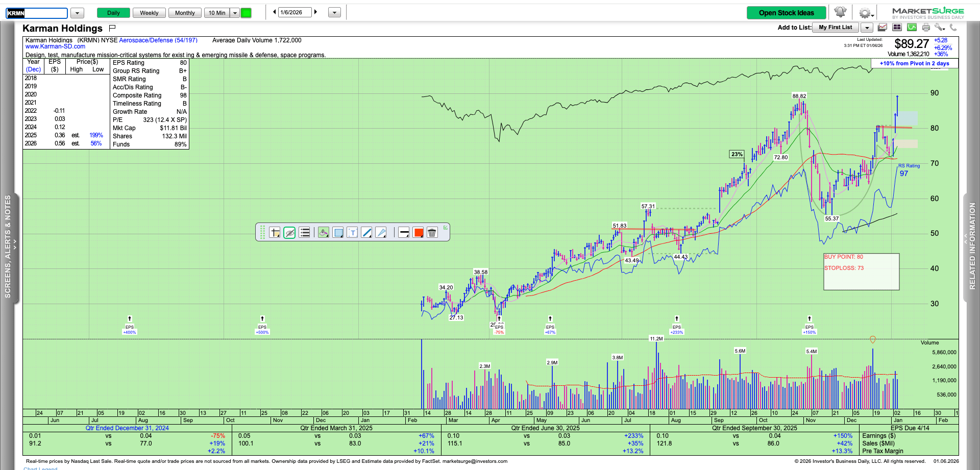Image resolution: width=980 pixels, height=470 pixels.
Task: Open the 10 Min interval dropdown arrow
Action: 235,13
